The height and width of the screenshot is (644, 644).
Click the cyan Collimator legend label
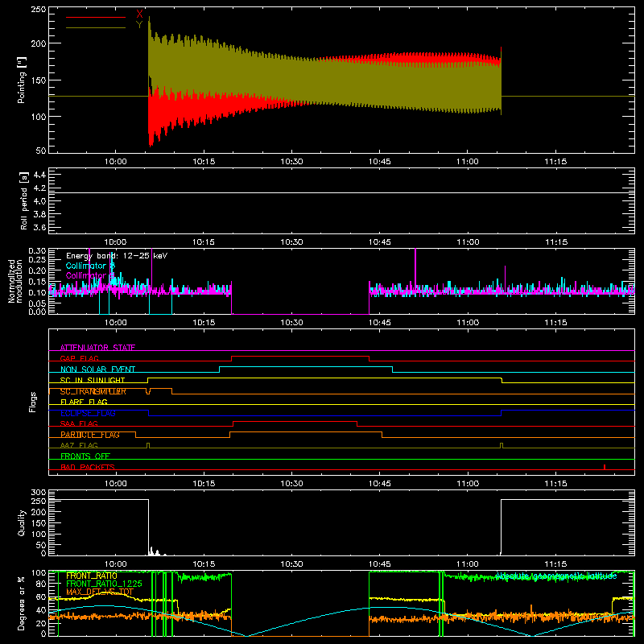click(x=90, y=266)
